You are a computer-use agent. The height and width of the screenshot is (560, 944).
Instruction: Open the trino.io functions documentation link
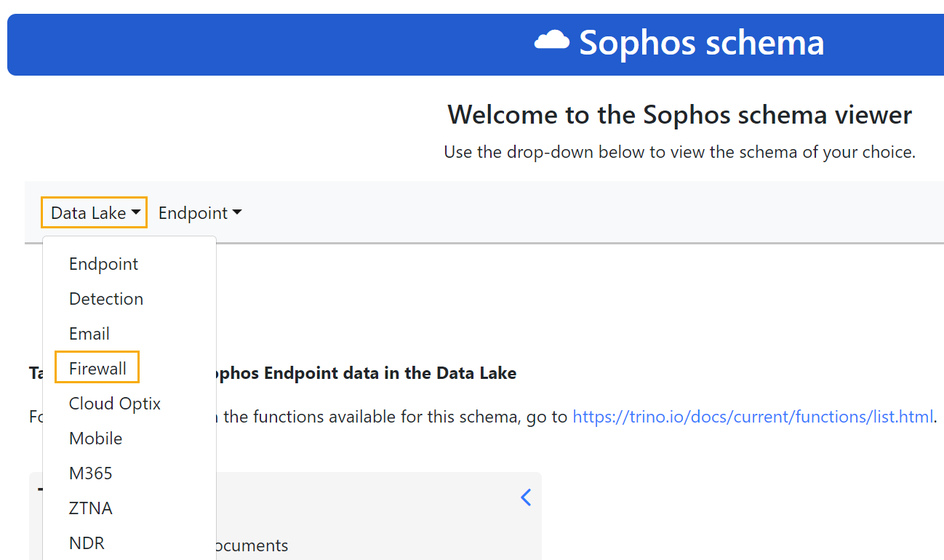(x=753, y=416)
